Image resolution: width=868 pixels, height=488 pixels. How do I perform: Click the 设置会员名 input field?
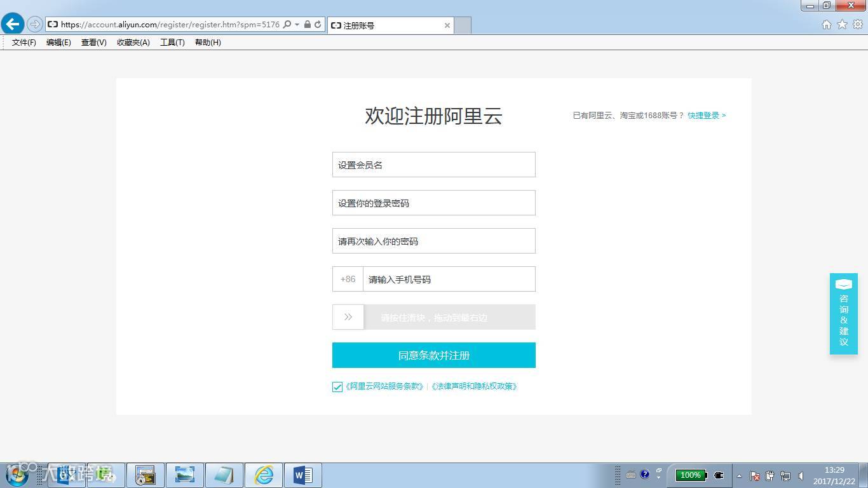coord(434,165)
